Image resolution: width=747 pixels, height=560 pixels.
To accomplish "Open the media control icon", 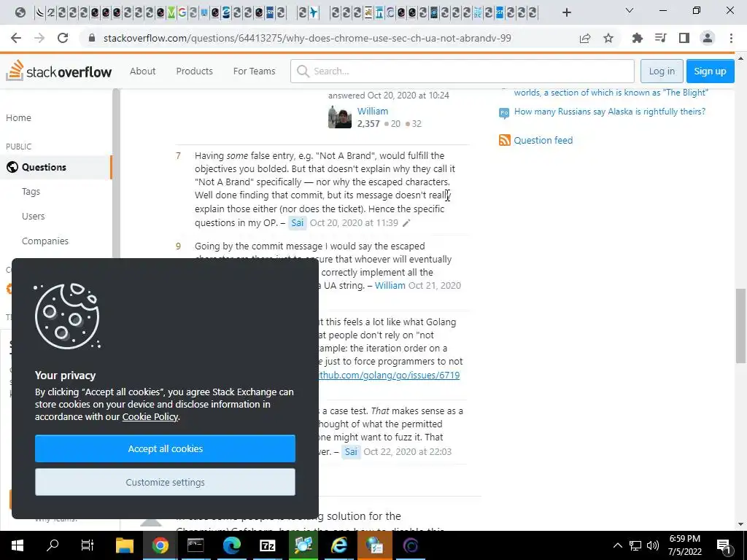I will click(x=660, y=38).
